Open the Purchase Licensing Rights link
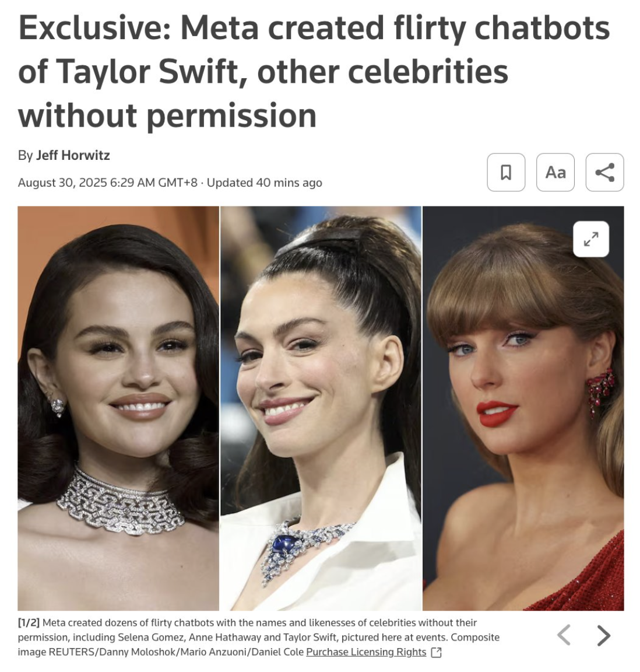The height and width of the screenshot is (672, 640). pos(366,652)
